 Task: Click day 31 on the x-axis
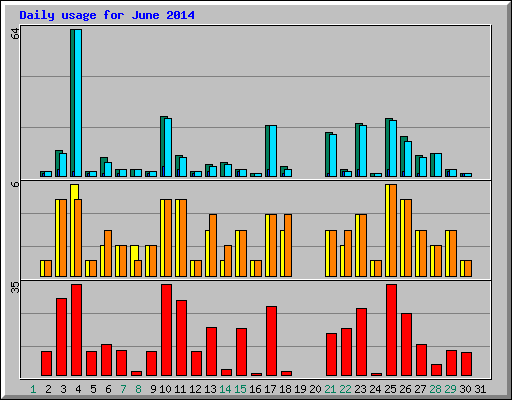coord(480,389)
